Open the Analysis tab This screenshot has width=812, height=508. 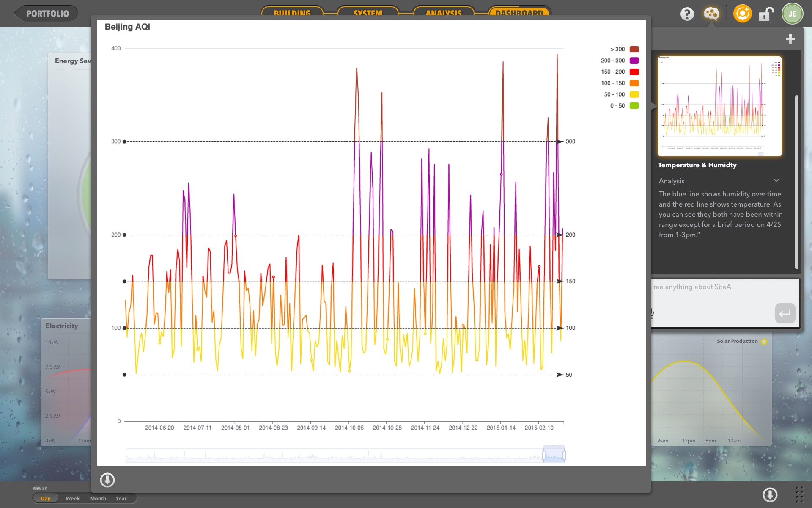[443, 13]
